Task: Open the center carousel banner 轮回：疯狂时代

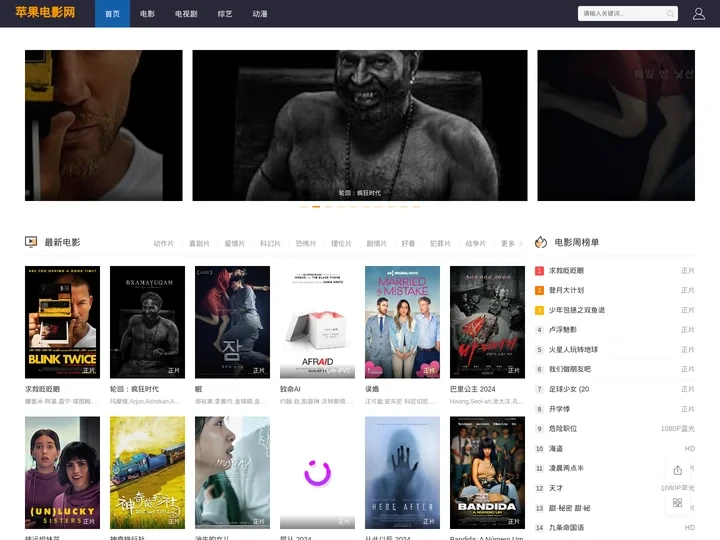Action: [x=360, y=125]
